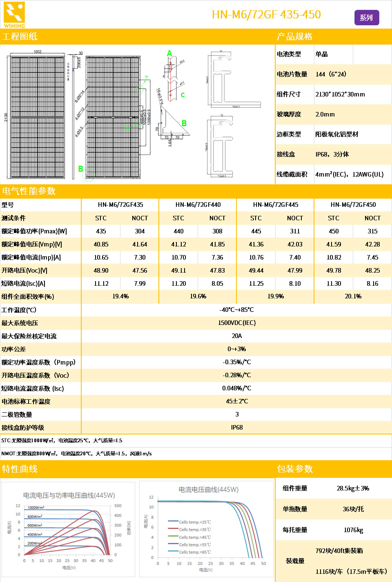Open the 电流电压与功率电压曲线(445W) chart
The height and width of the screenshot is (582, 392).
click(69, 530)
